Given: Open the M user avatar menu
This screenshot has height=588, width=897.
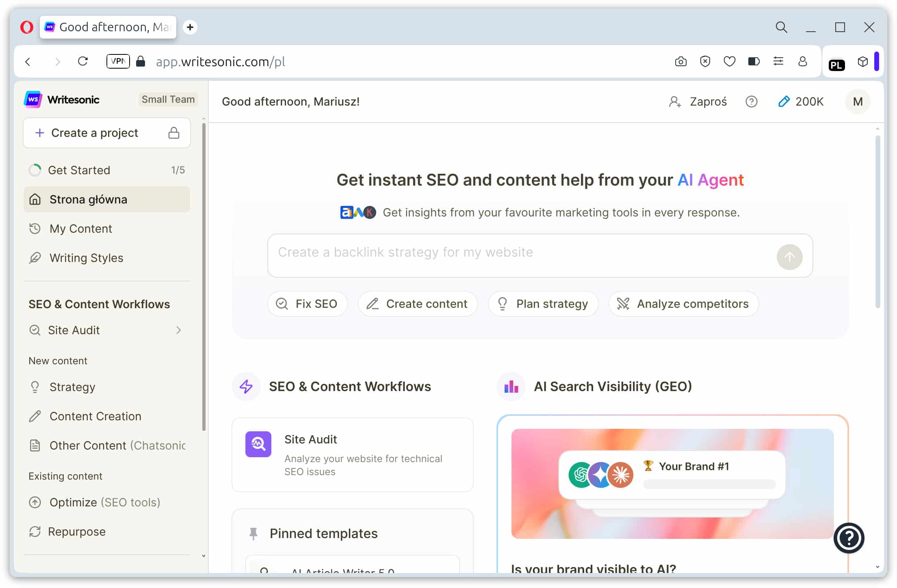Looking at the screenshot, I should (858, 102).
